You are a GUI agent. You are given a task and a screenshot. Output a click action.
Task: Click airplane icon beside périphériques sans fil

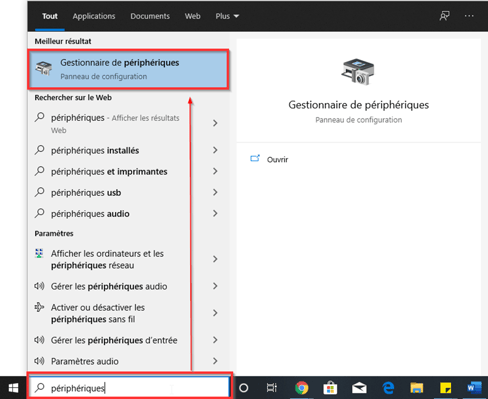[x=39, y=307]
